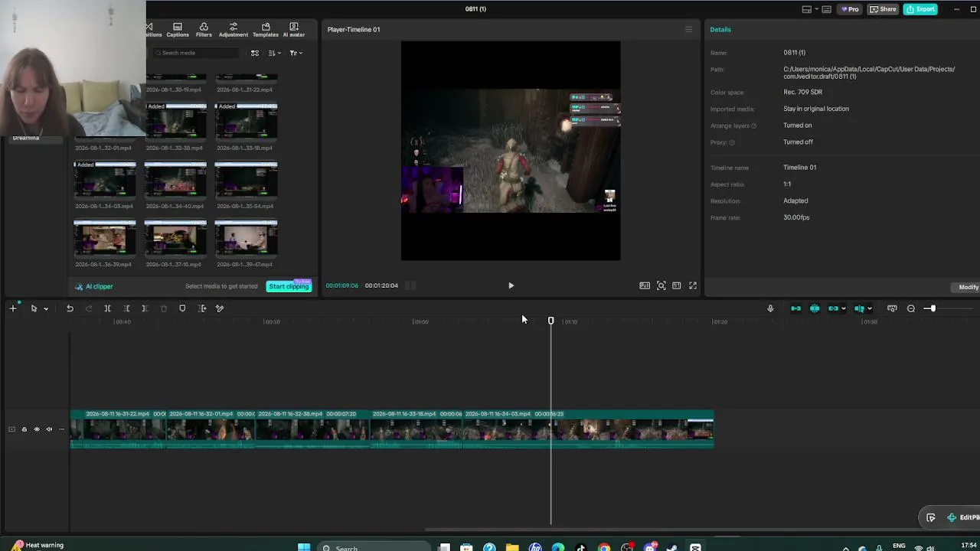Click the track cover icon in the track header
Screen dimensions: 980x551
[x=11, y=429]
